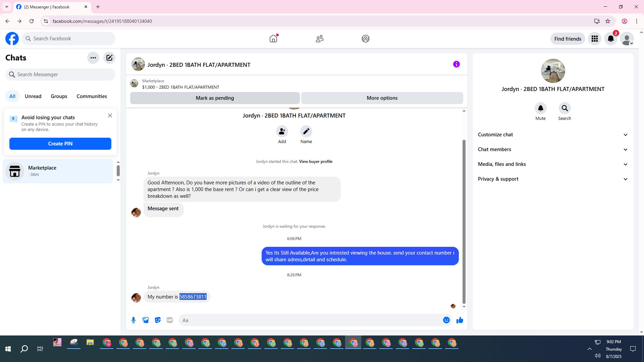Click Jordyn's avatar beside My number message
This screenshot has width=644, height=362.
coord(136,298)
